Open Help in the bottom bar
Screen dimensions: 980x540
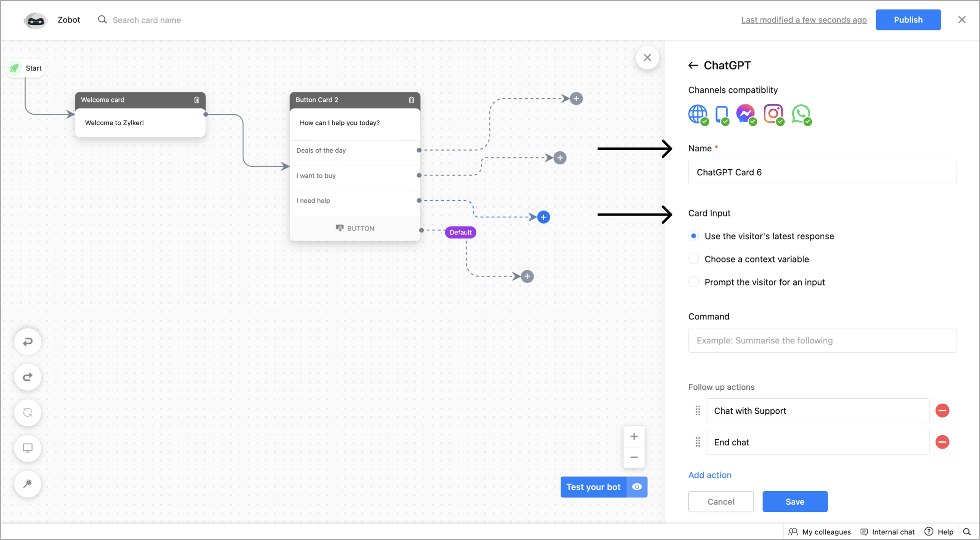pyautogui.click(x=939, y=532)
